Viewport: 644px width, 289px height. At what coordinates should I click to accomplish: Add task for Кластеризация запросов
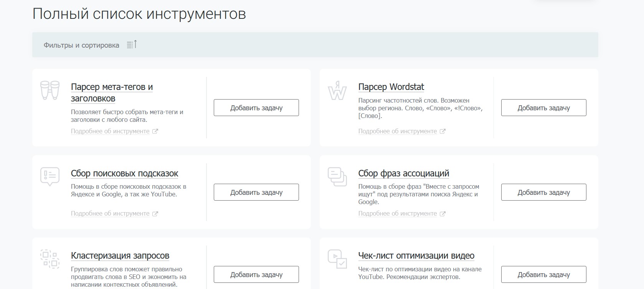coord(256,275)
